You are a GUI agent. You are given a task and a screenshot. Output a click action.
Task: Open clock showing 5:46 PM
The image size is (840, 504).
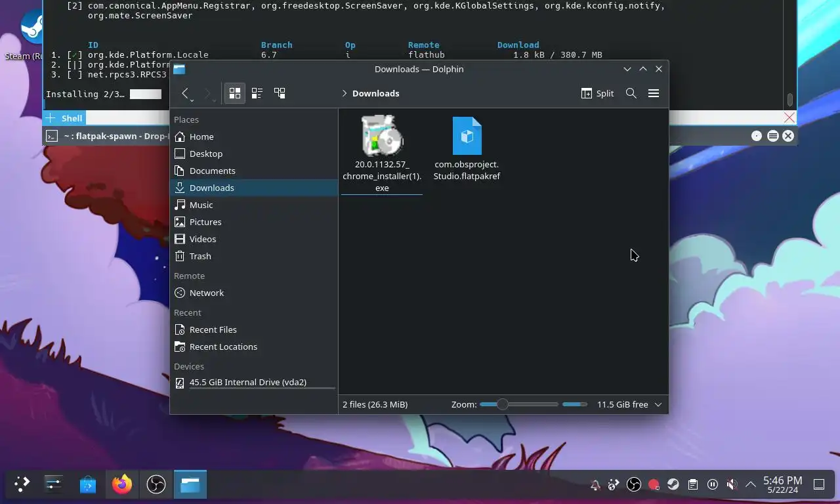point(783,485)
